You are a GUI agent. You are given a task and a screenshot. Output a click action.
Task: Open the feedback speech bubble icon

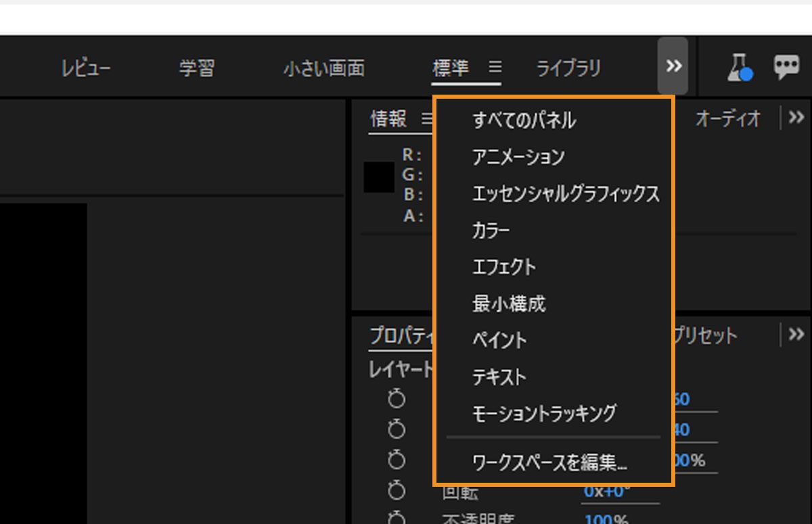(786, 66)
